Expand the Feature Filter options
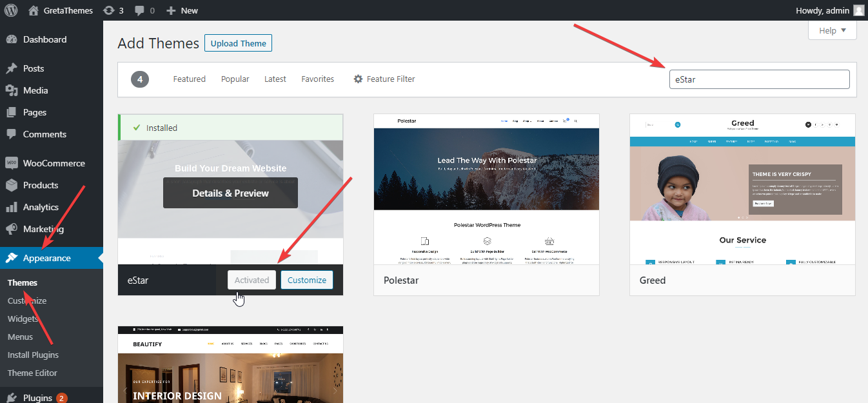Viewport: 868px width, 403px height. (x=384, y=79)
